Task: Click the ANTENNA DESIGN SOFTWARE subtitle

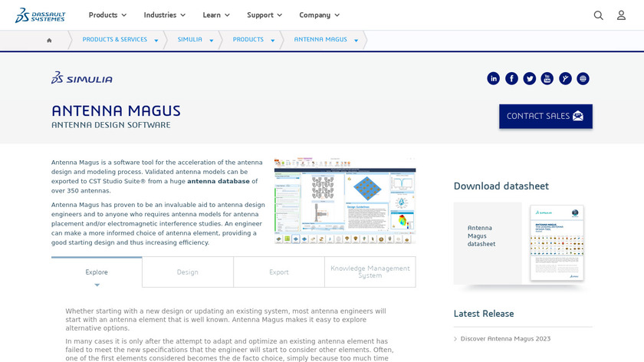Action: [x=111, y=125]
